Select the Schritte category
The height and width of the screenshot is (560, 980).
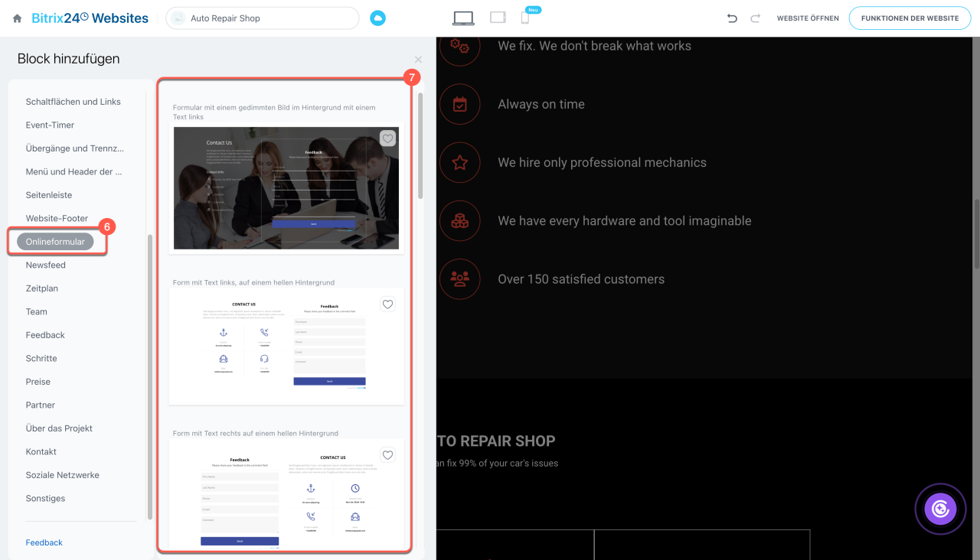click(x=41, y=359)
